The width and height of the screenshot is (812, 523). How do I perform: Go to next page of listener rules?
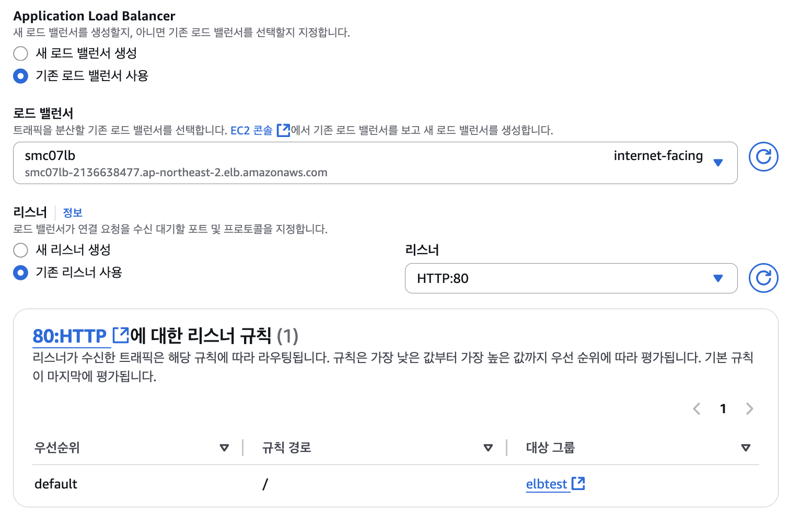(x=750, y=409)
